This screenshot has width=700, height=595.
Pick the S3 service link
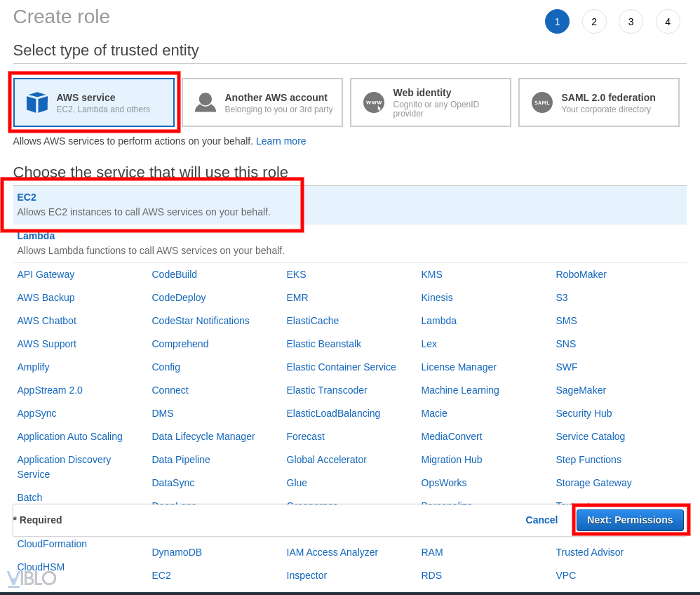(562, 297)
